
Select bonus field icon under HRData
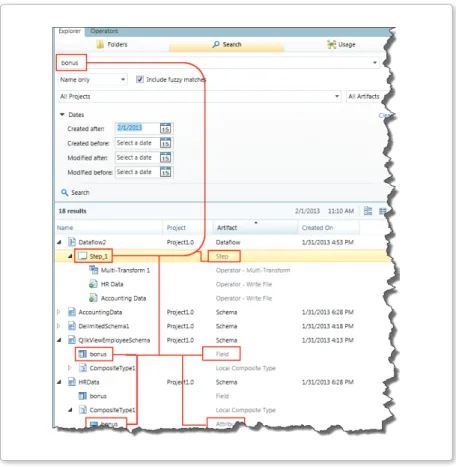coord(82,396)
